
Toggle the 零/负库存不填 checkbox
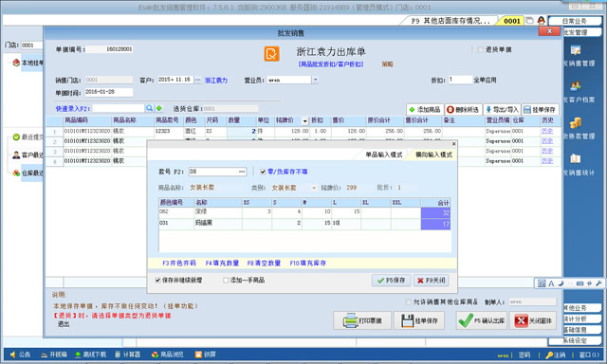[x=263, y=172]
